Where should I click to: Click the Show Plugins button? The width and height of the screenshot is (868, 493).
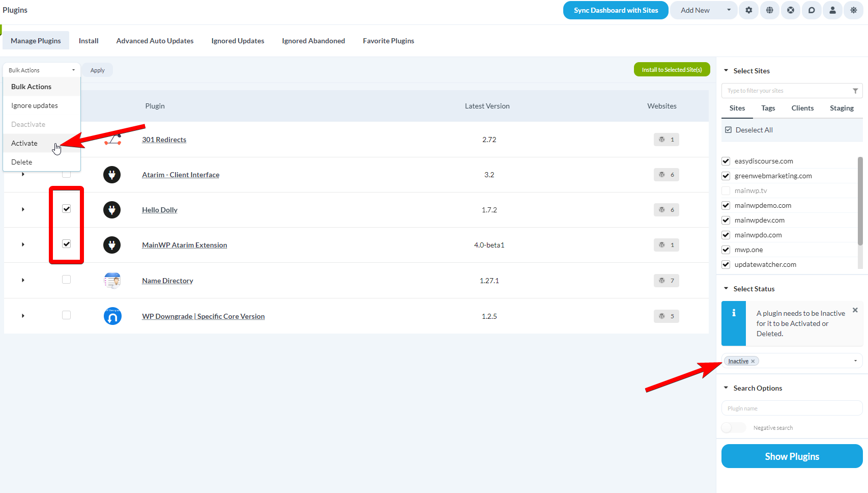pyautogui.click(x=791, y=456)
